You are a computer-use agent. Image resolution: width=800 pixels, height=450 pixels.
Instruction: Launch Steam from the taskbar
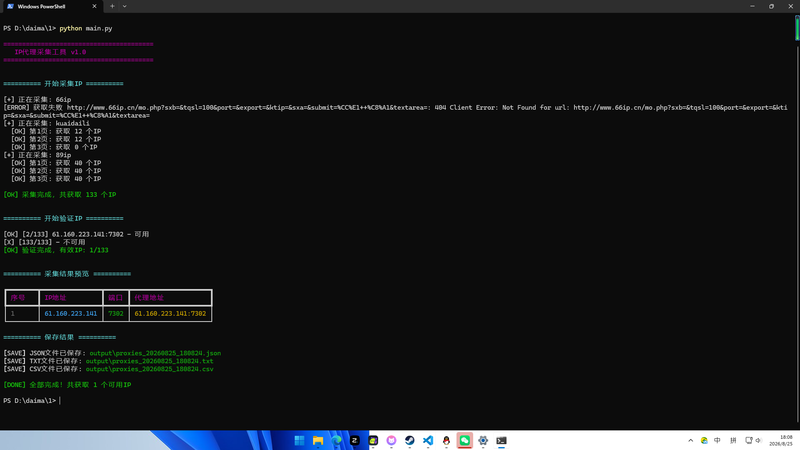click(x=410, y=440)
